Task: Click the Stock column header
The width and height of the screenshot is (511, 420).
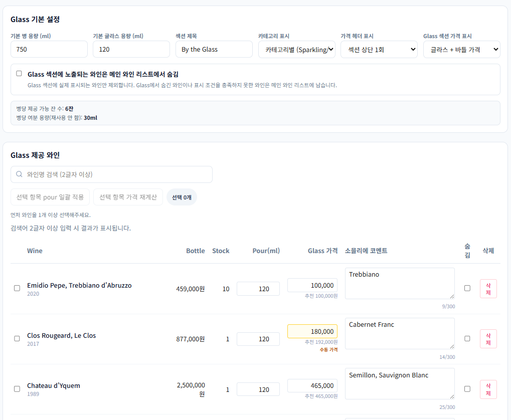Action: click(221, 251)
